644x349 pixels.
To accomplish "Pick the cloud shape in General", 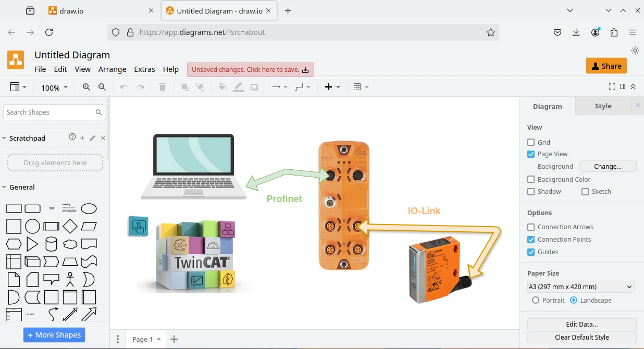I will click(70, 244).
